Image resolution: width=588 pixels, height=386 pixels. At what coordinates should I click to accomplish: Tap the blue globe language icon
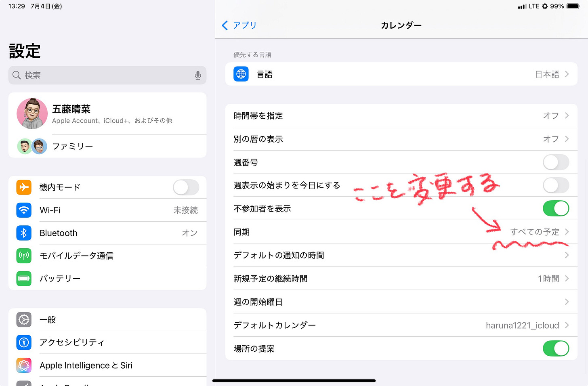click(241, 74)
